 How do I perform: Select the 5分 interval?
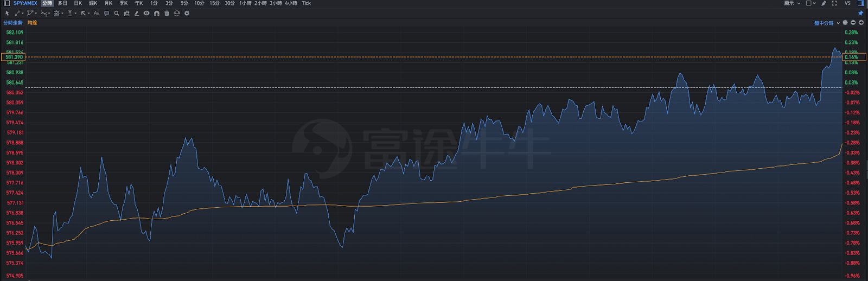pyautogui.click(x=184, y=3)
